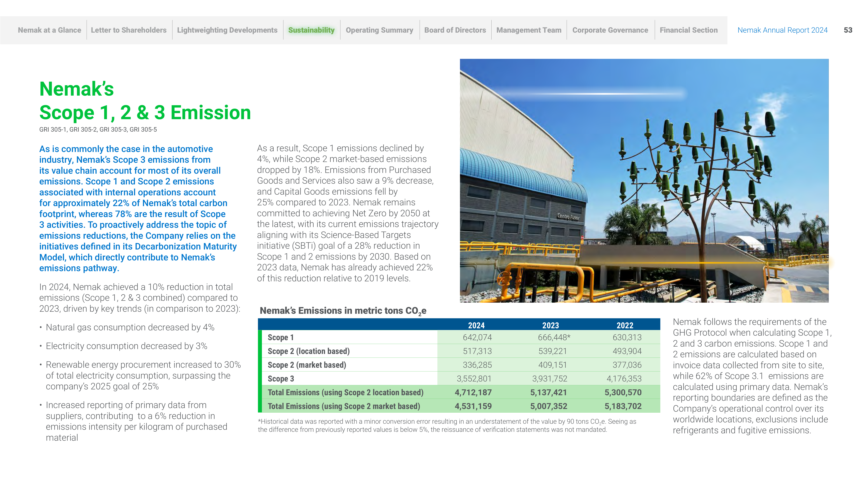
Task: Click page number 53
Action: 848,30
